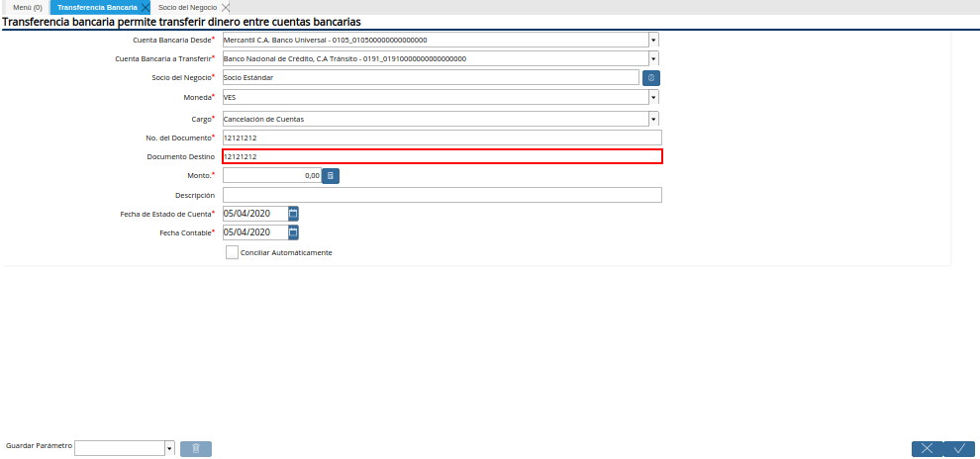Open the calculator next to Monto
The height and width of the screenshot is (459, 980).
point(331,176)
